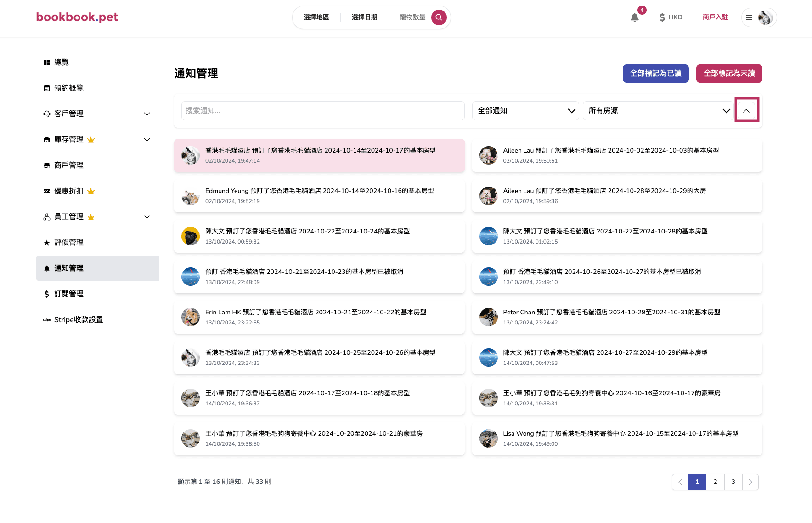Open Aileen Lau 大房 booking notification
Screen dimensions: 812x523
[x=617, y=196]
